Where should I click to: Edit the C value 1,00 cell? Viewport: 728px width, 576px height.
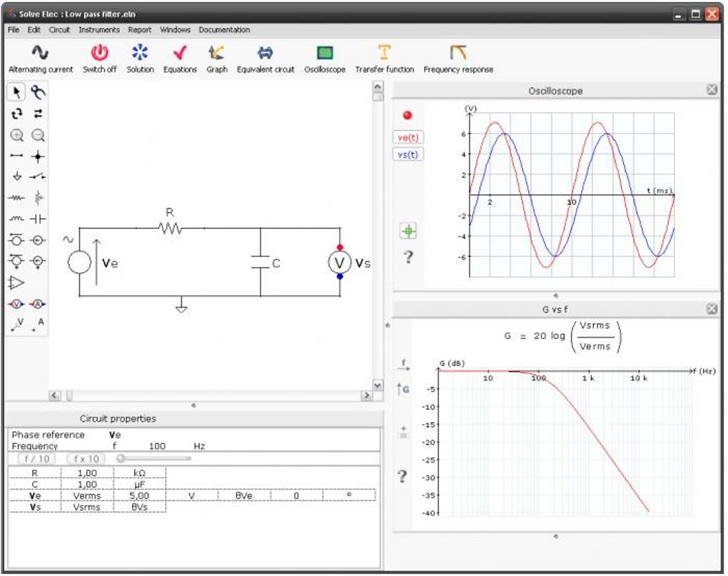point(87,485)
